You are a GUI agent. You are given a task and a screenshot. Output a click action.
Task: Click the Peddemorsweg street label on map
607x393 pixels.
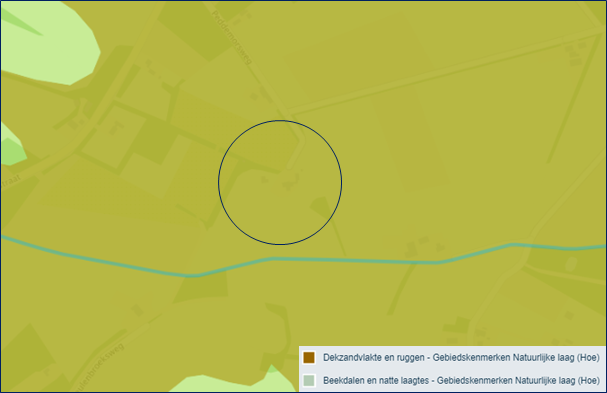click(232, 37)
